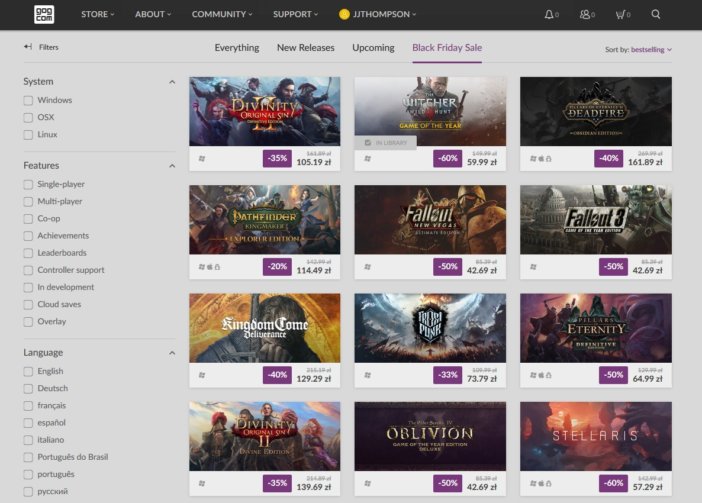Click Linux icon on Stellaris card
The width and height of the screenshot is (702, 503).
pyautogui.click(x=549, y=483)
